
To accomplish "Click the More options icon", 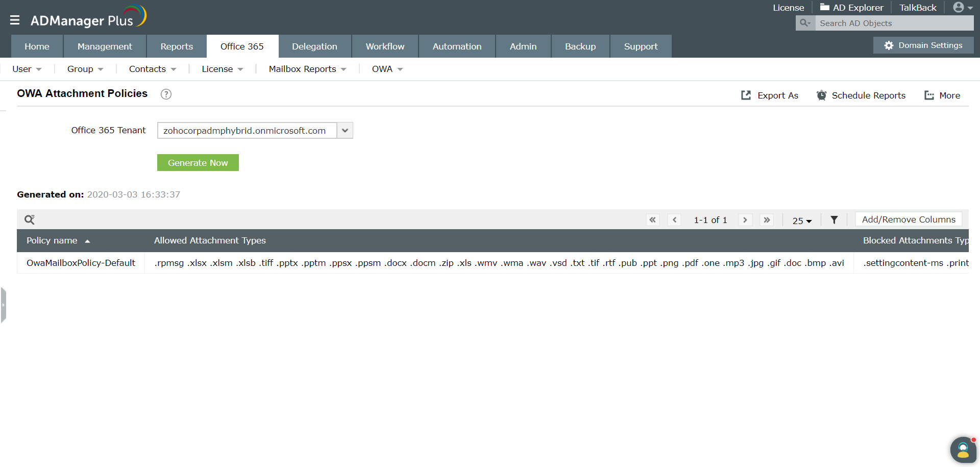I will tap(929, 95).
